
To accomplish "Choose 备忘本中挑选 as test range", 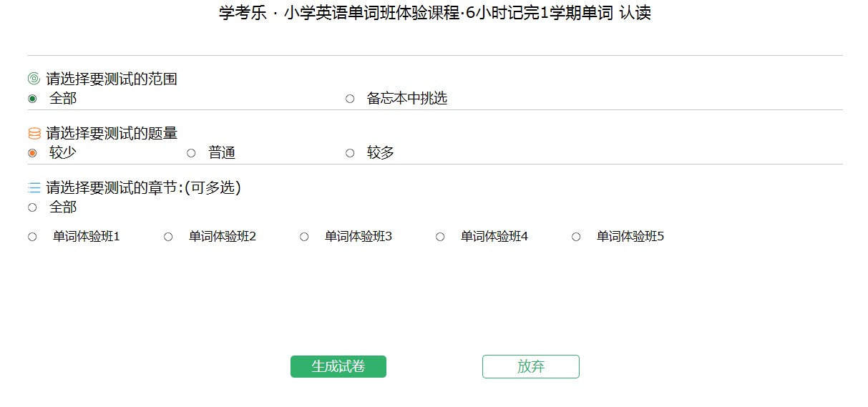I will pyautogui.click(x=350, y=99).
